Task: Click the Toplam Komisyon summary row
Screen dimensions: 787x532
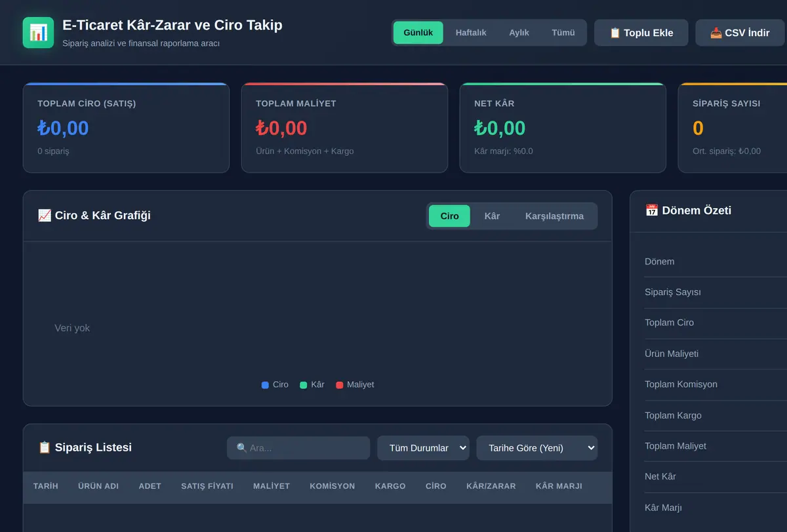Action: click(716, 384)
